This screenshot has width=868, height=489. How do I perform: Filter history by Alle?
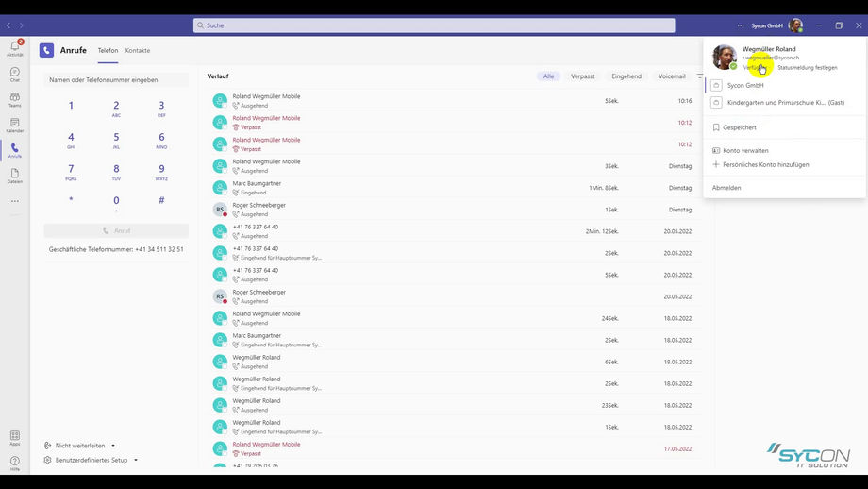(548, 76)
